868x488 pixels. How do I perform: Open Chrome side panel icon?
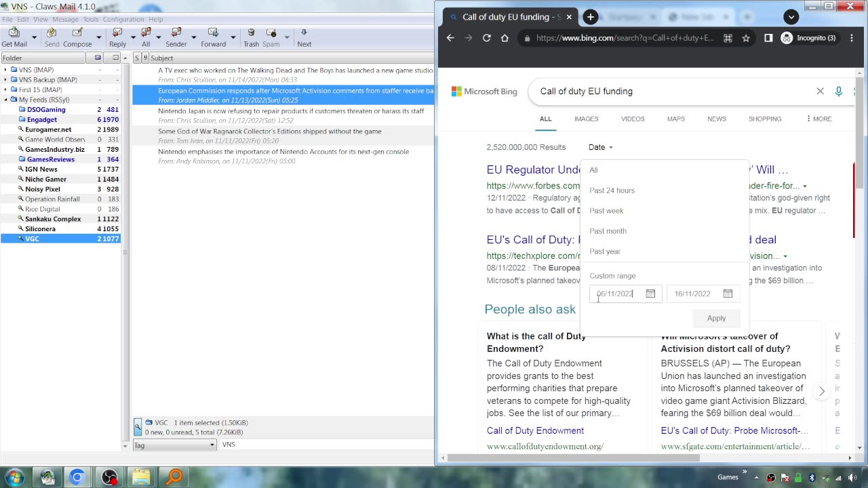pyautogui.click(x=768, y=38)
